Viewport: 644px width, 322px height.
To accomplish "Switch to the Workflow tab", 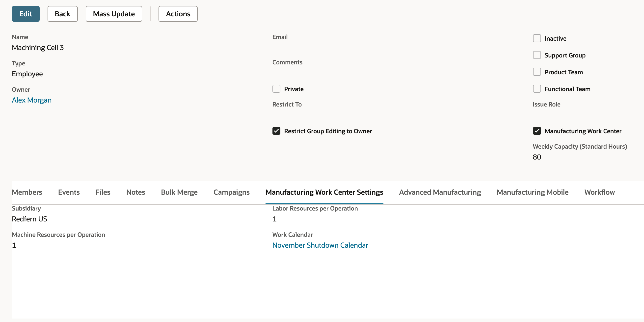I will tap(599, 192).
